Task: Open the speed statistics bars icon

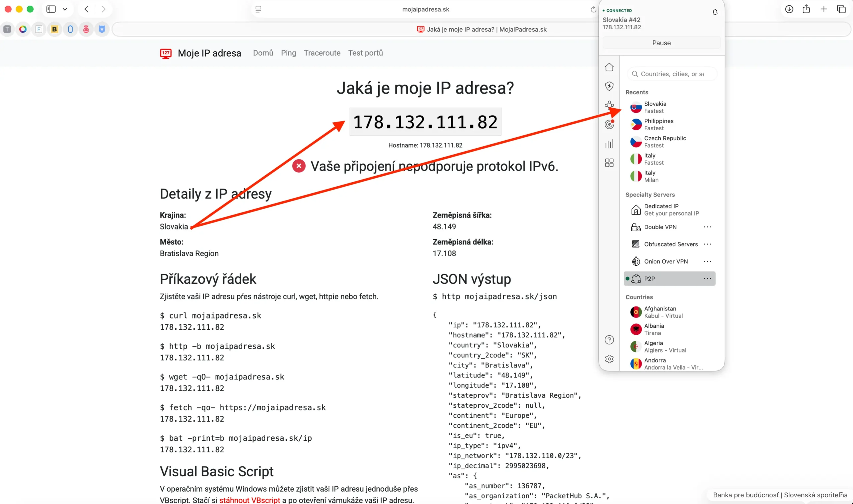Action: point(609,144)
